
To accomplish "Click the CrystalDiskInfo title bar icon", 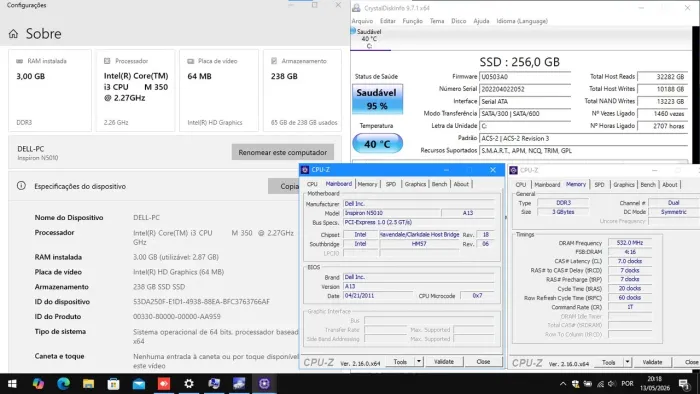I will 356,8.
